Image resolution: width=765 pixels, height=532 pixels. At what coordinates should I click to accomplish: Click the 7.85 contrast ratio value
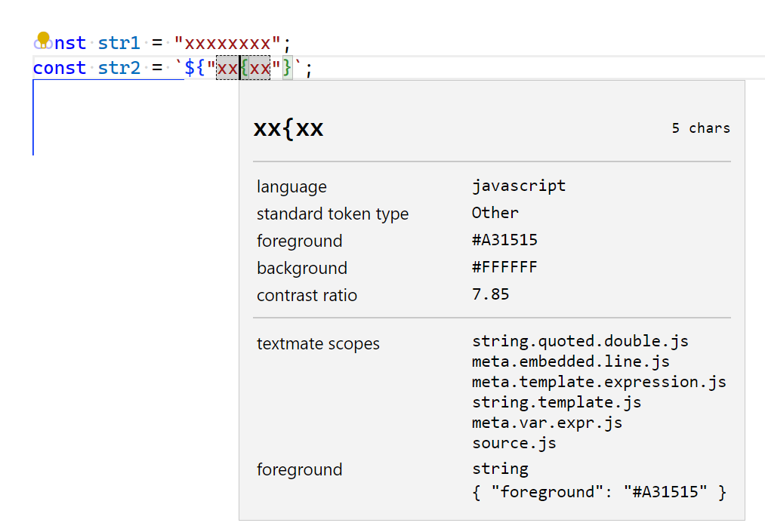pos(490,294)
